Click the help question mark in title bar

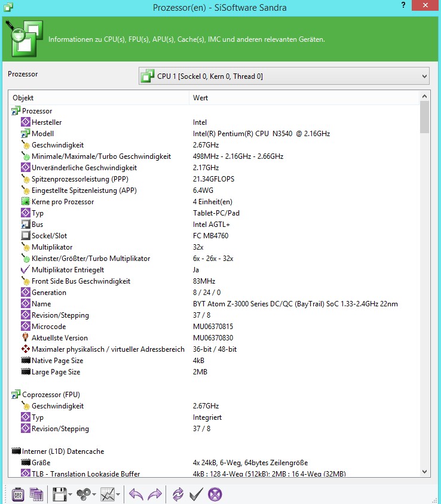[x=403, y=5]
